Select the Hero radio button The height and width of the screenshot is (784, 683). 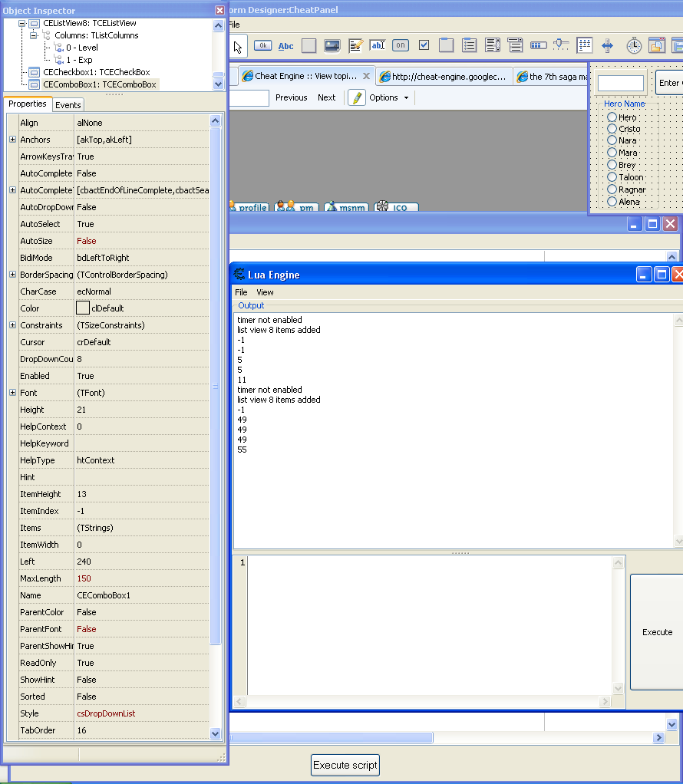click(x=612, y=117)
